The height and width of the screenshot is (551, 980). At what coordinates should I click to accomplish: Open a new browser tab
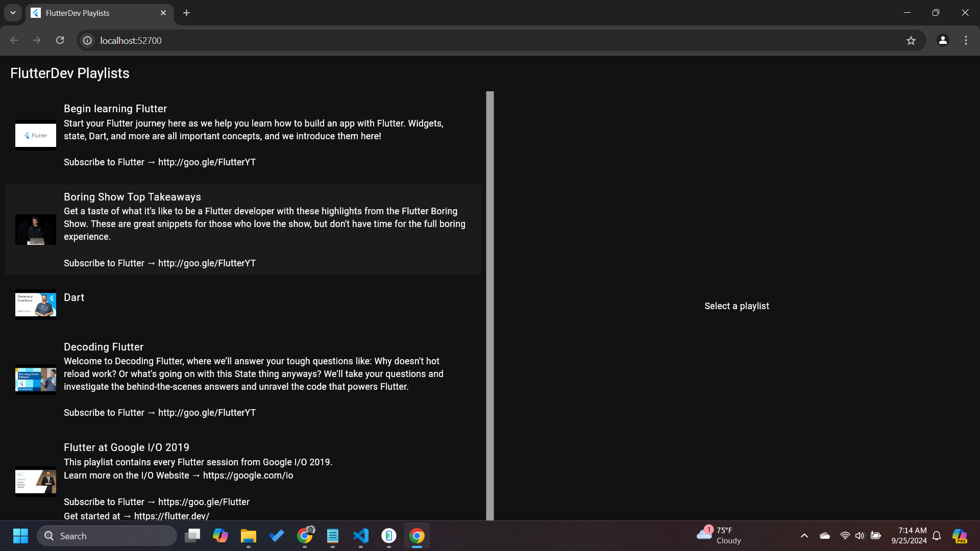click(186, 13)
